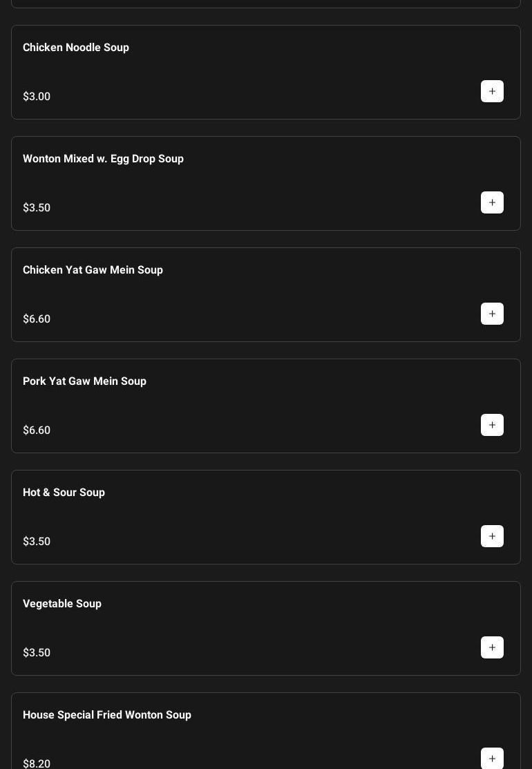Open the Chicken Yat Gaw Mein Soup name
Image resolution: width=532 pixels, height=769 pixels.
pyautogui.click(x=93, y=270)
